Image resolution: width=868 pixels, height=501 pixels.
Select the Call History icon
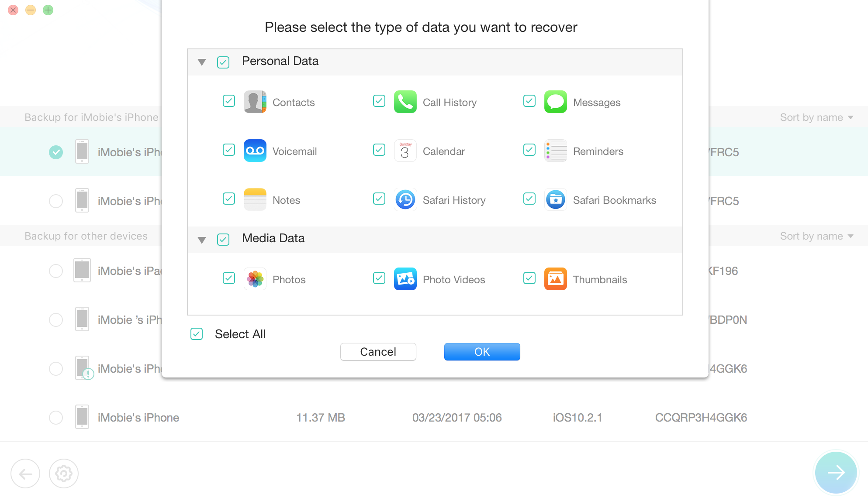[x=405, y=102]
